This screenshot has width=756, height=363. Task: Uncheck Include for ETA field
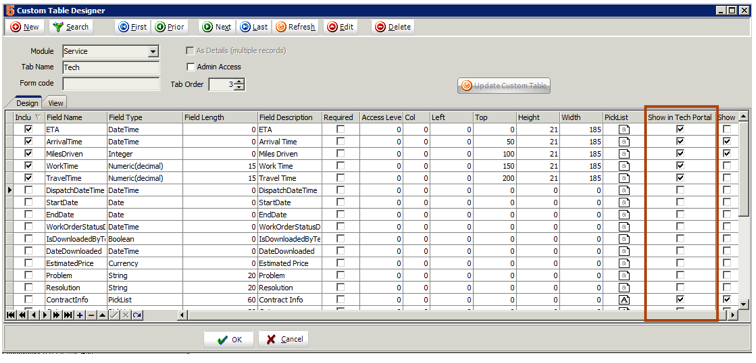(28, 129)
